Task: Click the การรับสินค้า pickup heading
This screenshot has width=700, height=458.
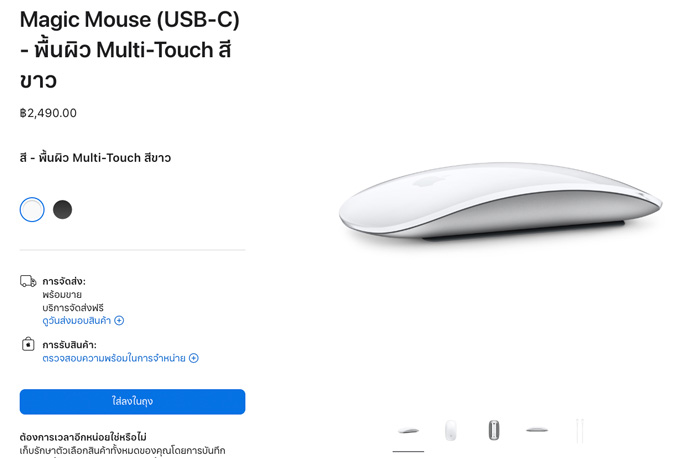Action: (x=69, y=345)
